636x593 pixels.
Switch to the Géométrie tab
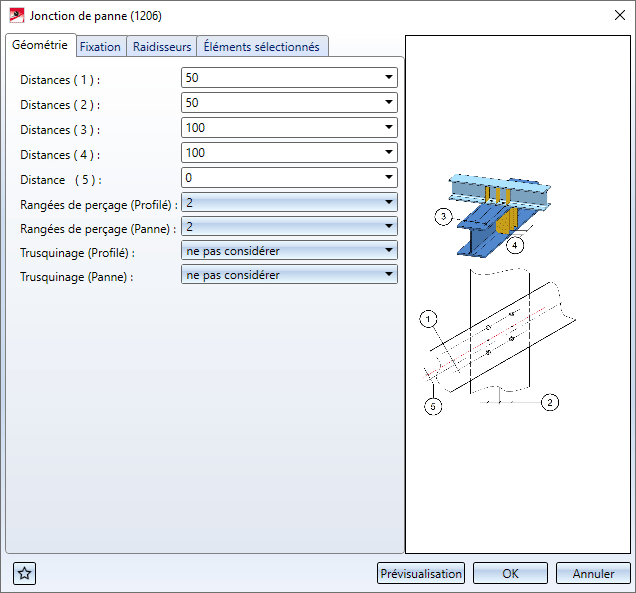tap(40, 45)
